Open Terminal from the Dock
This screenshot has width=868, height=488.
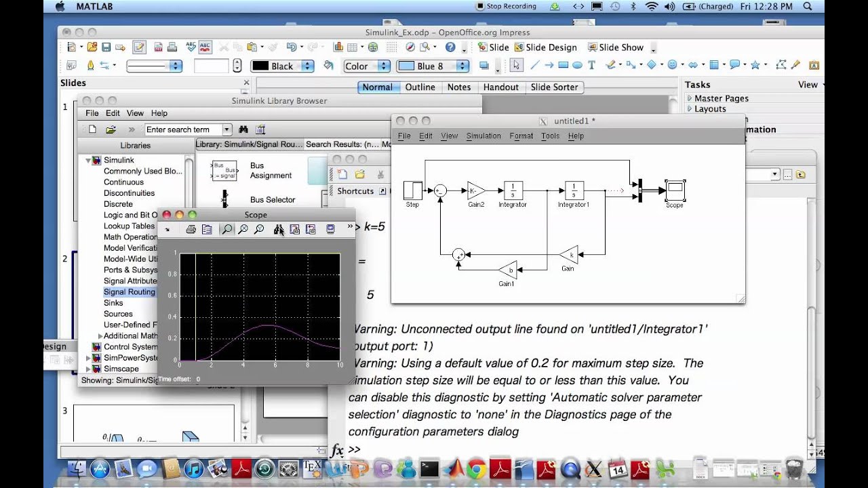tap(429, 468)
